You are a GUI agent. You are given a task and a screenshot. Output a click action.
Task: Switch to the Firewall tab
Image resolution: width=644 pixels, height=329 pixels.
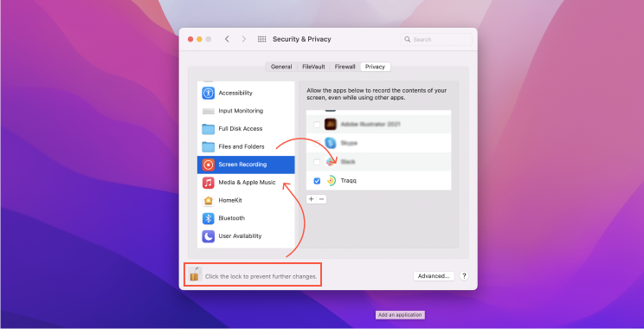(345, 67)
